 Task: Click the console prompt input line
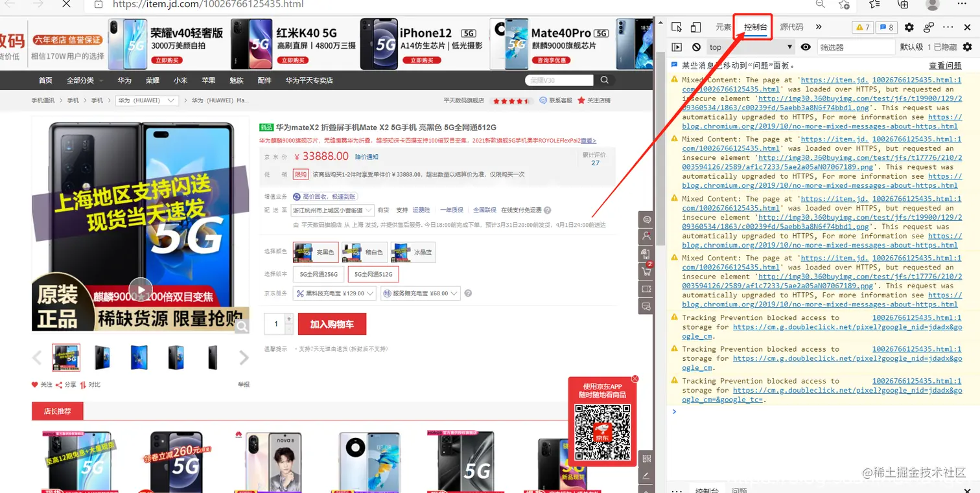point(823,411)
